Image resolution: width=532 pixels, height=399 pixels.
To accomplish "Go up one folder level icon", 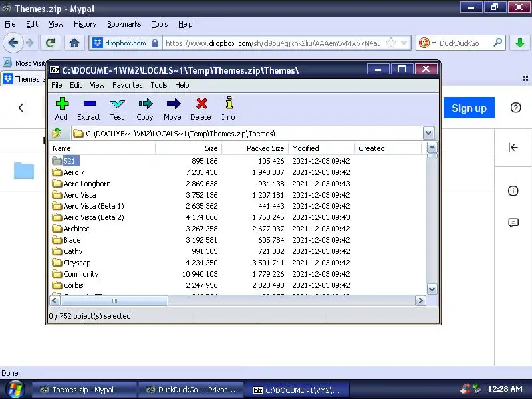I will click(x=57, y=133).
